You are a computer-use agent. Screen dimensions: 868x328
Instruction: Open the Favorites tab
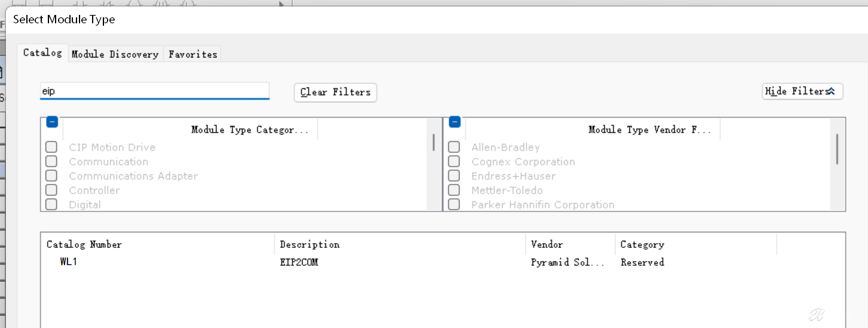click(192, 54)
